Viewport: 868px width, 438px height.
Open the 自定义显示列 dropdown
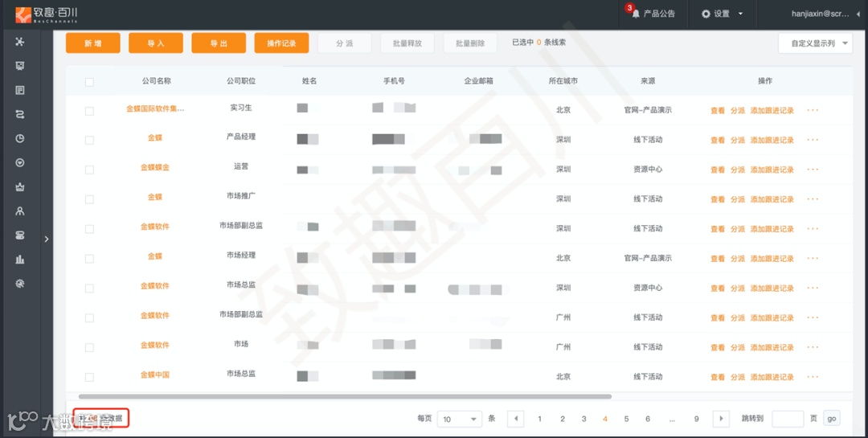pos(815,43)
